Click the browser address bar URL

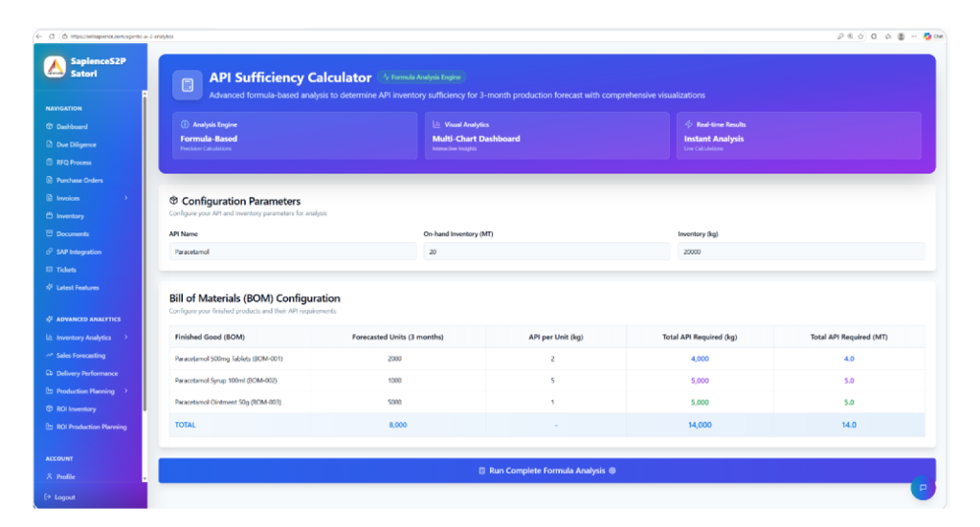(x=122, y=36)
